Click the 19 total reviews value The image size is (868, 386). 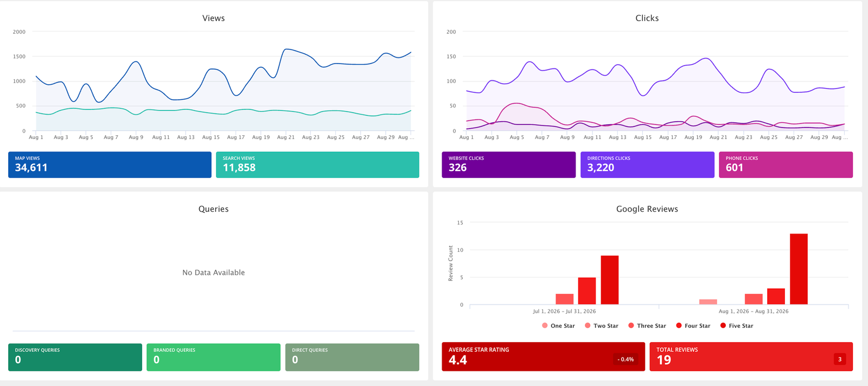coord(664,360)
